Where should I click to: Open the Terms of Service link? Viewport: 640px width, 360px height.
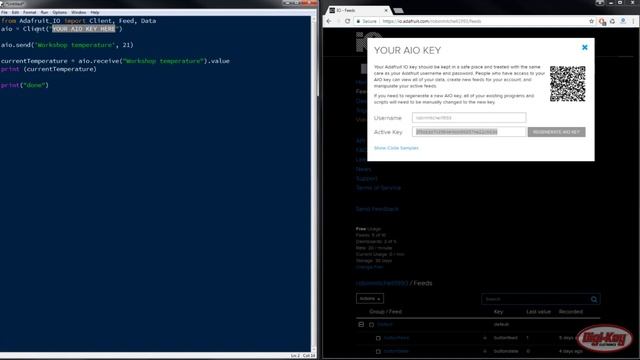point(378,188)
